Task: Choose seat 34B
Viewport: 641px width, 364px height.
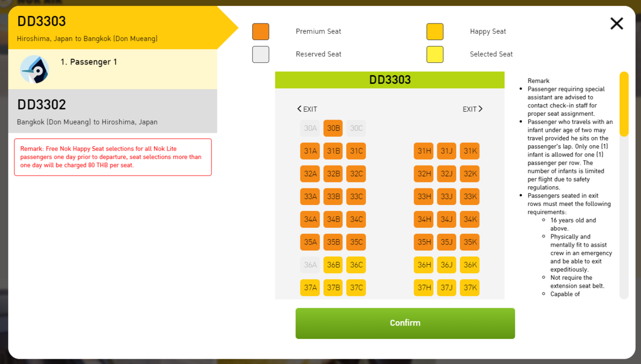Action: (x=333, y=219)
